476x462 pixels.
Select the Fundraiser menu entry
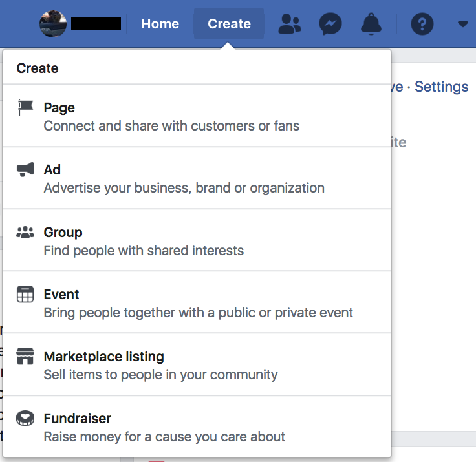point(77,419)
